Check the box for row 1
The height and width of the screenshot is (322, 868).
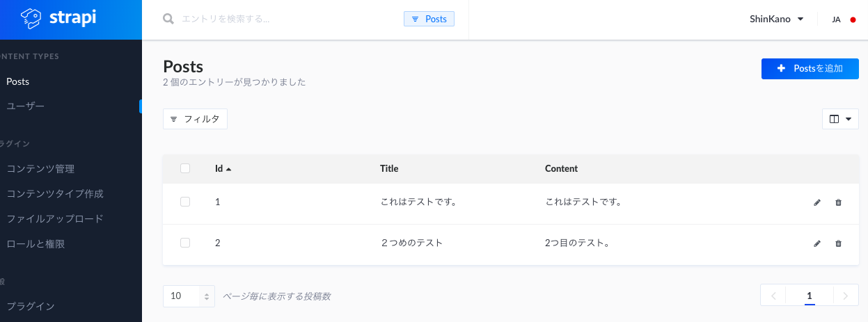coord(185,202)
